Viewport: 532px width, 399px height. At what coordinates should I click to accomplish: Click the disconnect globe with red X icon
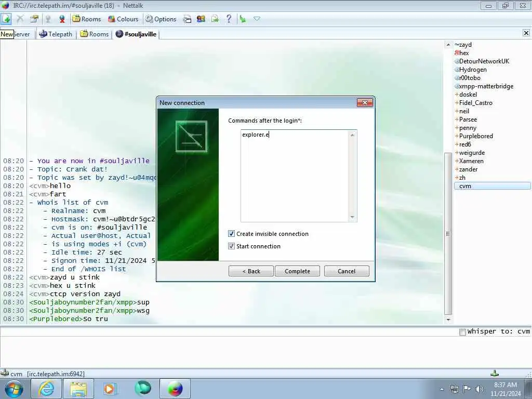[x=62, y=19]
